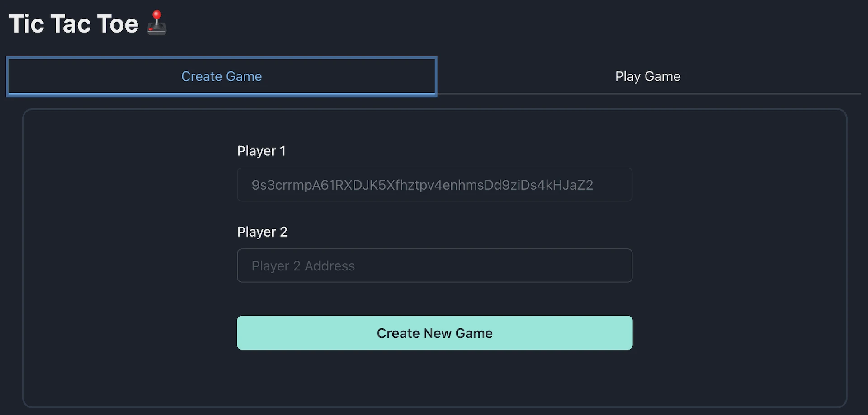This screenshot has width=868, height=415.
Task: Click the joystick icon beside the title
Action: click(x=157, y=23)
